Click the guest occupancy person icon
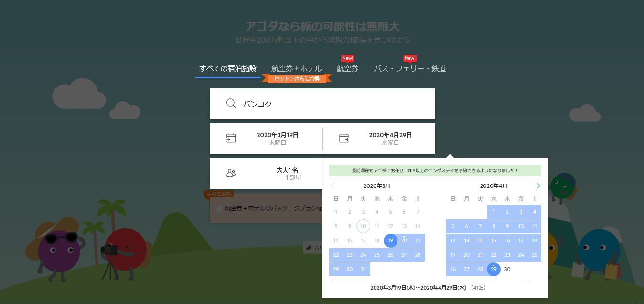 click(231, 174)
